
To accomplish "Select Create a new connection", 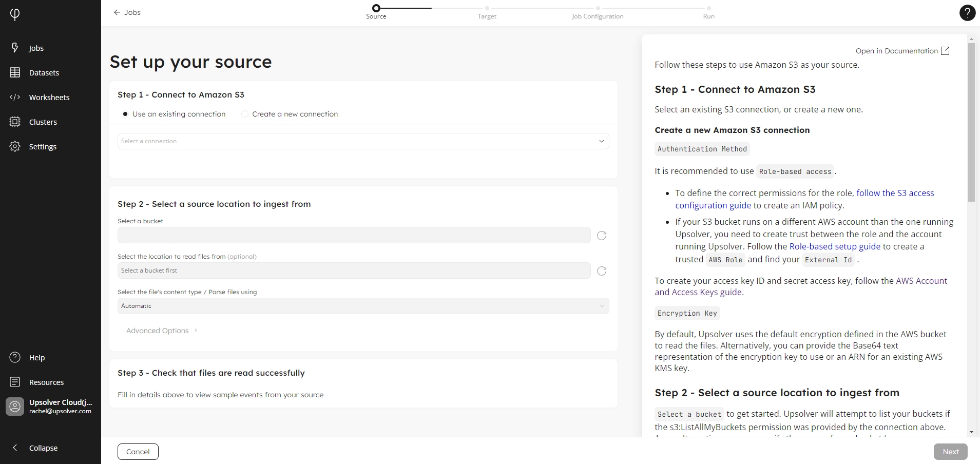I will [245, 114].
